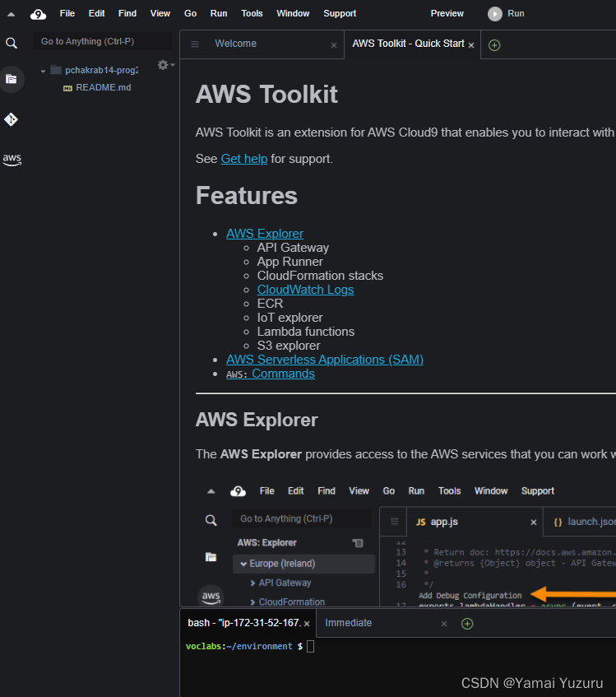This screenshot has height=697, width=616.
Task: Open the Window menu
Action: click(293, 14)
